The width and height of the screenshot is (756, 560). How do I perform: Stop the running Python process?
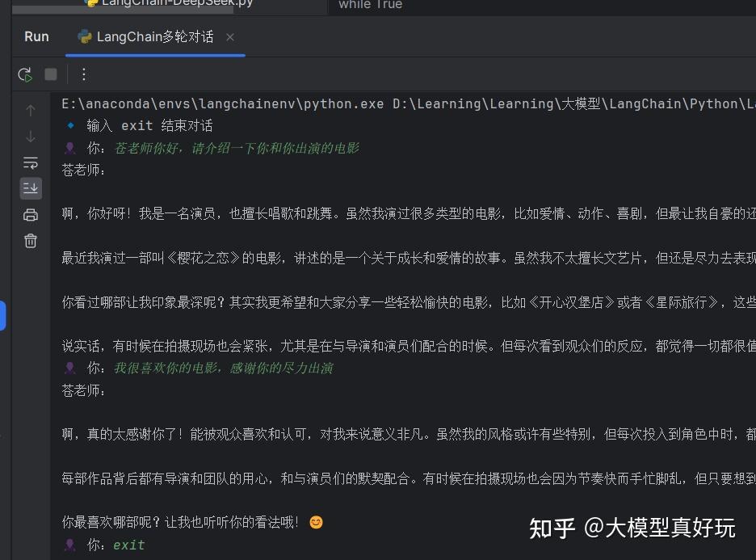coord(50,74)
